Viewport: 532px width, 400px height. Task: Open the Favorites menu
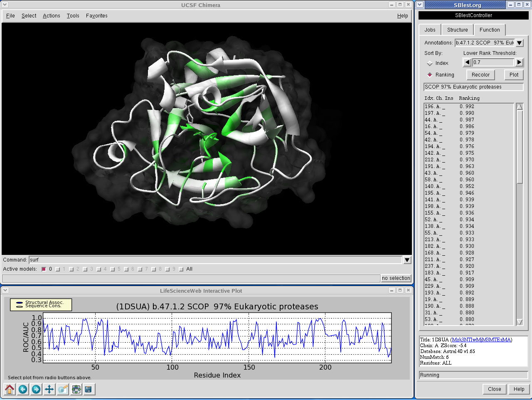click(x=97, y=16)
